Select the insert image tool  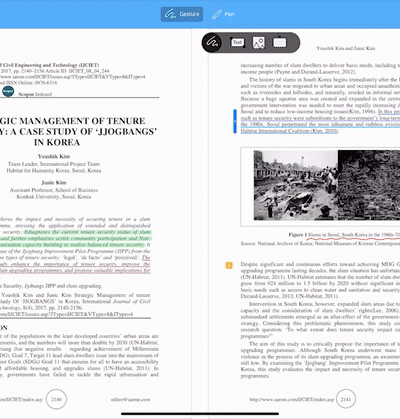pyautogui.click(x=259, y=42)
